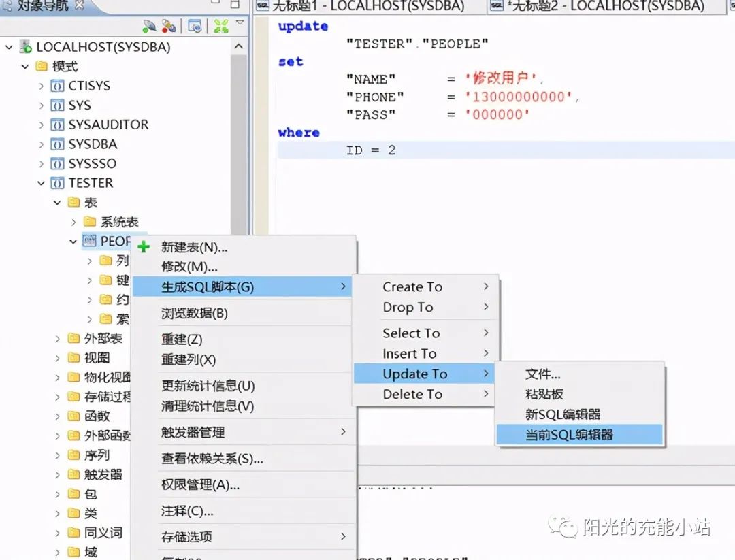Click the 系统表 folder icon

[90, 221]
